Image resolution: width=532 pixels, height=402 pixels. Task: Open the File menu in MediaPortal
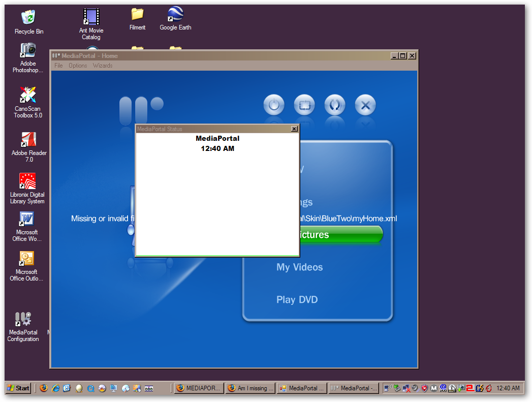pos(58,66)
